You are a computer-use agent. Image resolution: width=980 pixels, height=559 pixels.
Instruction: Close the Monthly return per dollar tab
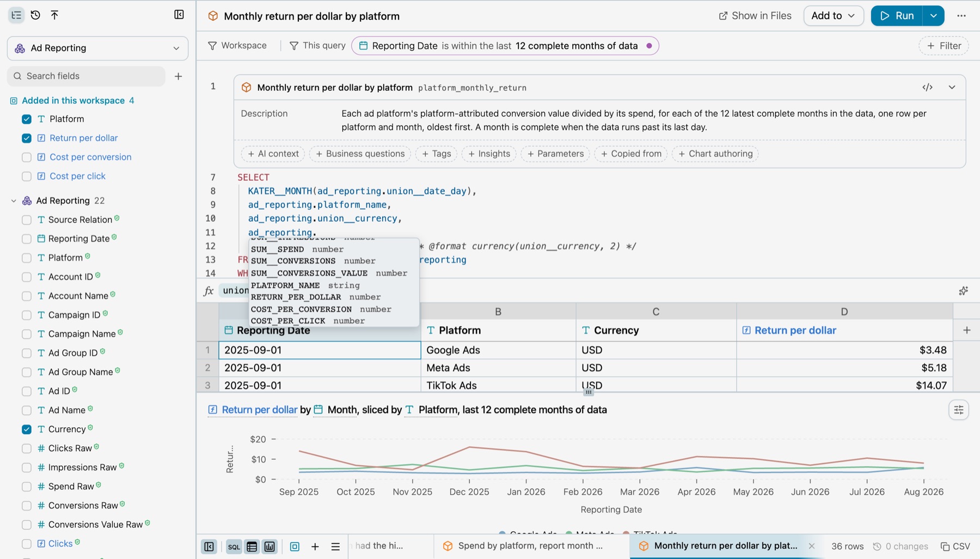(x=811, y=546)
